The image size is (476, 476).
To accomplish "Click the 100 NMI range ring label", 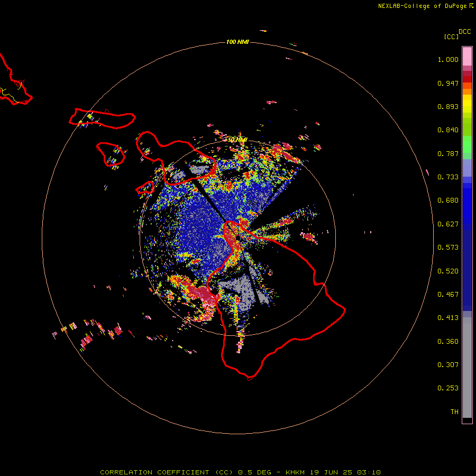I will click(x=237, y=42).
